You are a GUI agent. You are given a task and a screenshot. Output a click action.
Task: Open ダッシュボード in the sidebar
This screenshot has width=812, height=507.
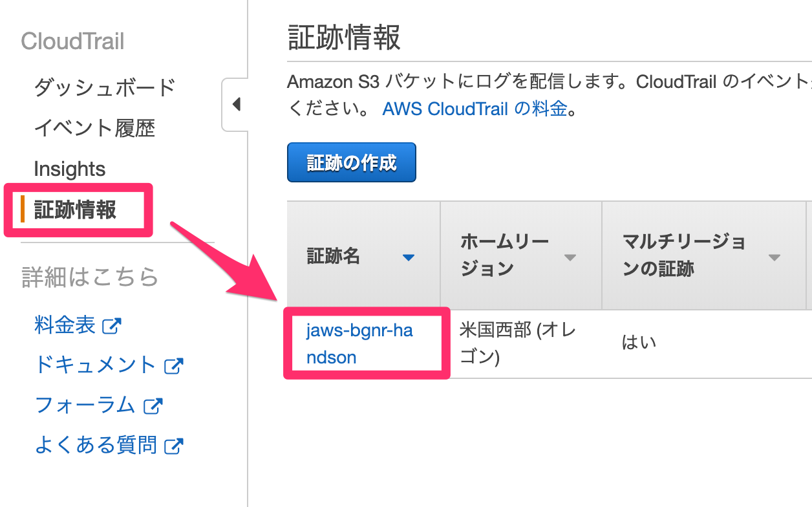105,87
